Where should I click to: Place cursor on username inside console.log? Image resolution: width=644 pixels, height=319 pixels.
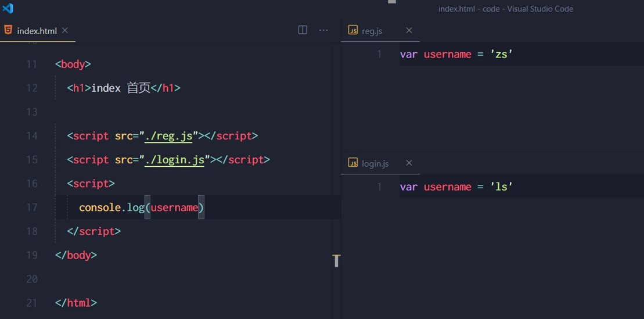[174, 207]
